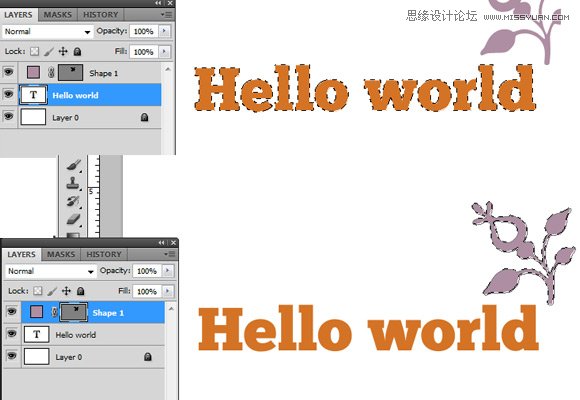Switch to History tab in lower panel

tap(104, 255)
